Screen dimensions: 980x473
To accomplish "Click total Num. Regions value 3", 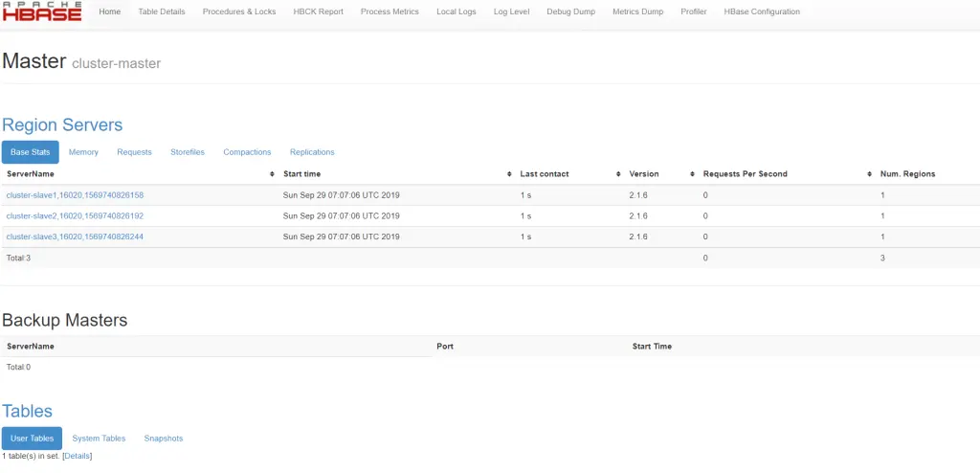I will coord(882,258).
